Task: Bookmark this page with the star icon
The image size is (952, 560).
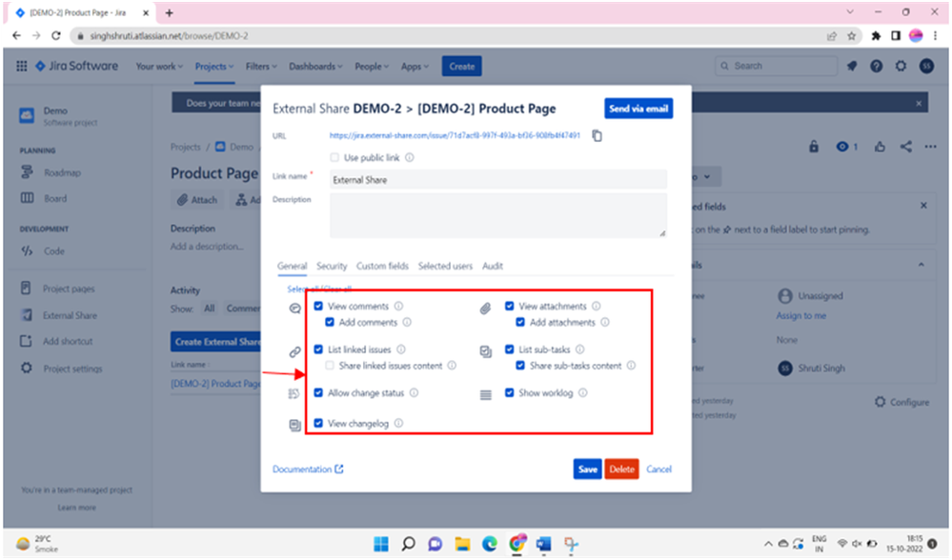Action: click(851, 36)
